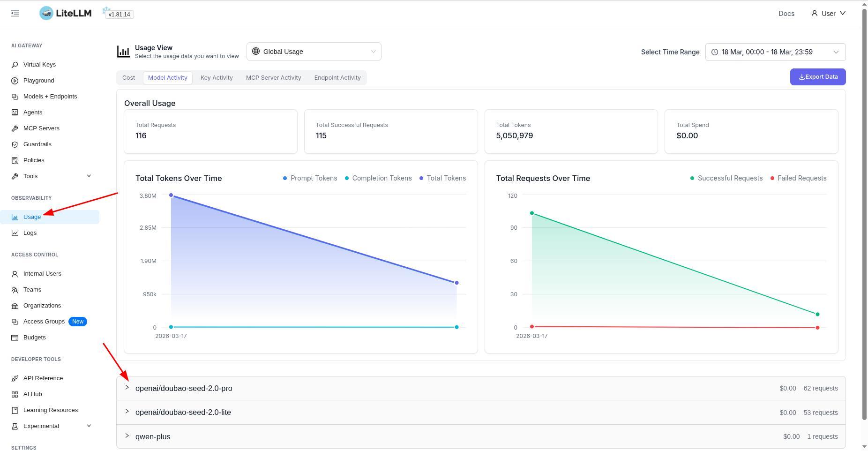
Task: Click the 62 requests count text
Action: (x=821, y=388)
